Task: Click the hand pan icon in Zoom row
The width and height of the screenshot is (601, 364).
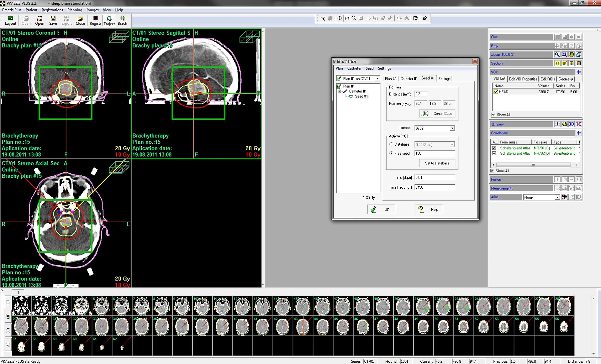Action: pyautogui.click(x=571, y=54)
